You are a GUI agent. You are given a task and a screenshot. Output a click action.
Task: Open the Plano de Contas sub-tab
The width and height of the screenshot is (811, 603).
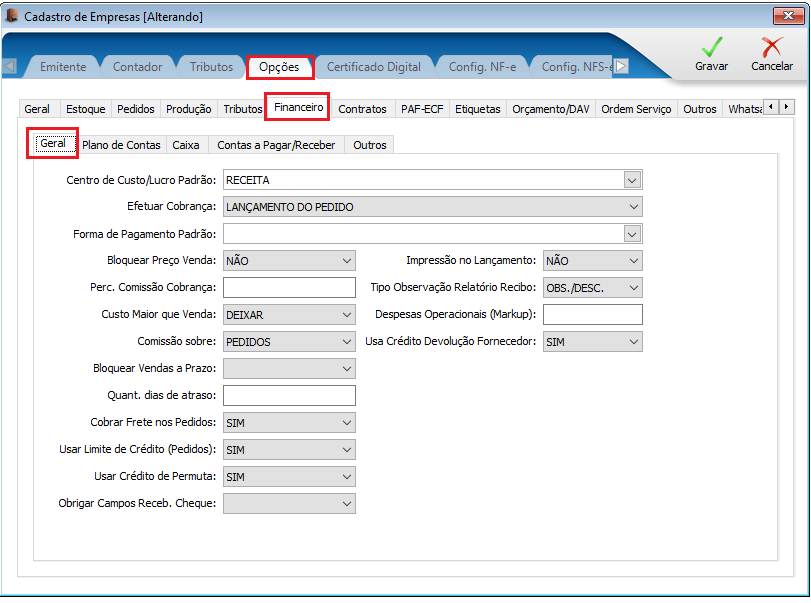(121, 145)
